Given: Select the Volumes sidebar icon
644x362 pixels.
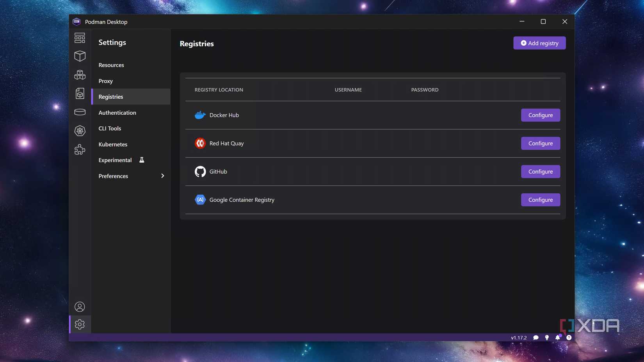Looking at the screenshot, I should tap(80, 112).
